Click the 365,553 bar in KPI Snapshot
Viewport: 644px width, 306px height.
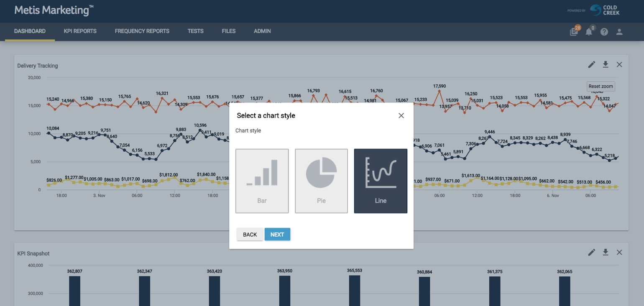click(355, 291)
